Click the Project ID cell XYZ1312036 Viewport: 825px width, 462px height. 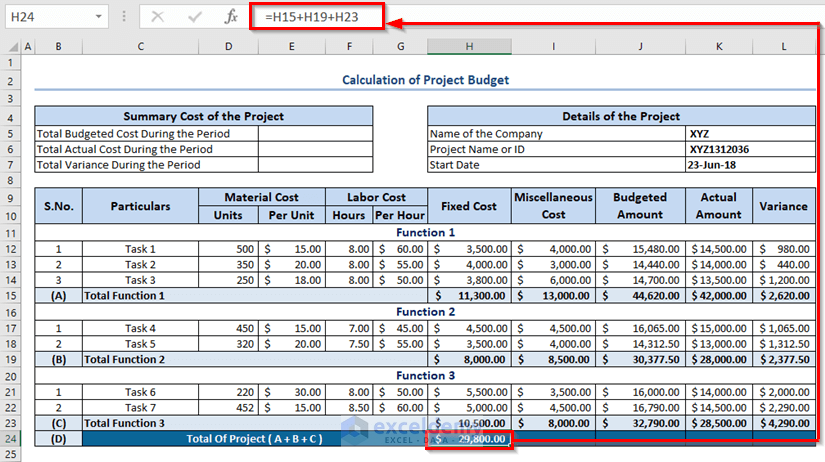coord(719,149)
